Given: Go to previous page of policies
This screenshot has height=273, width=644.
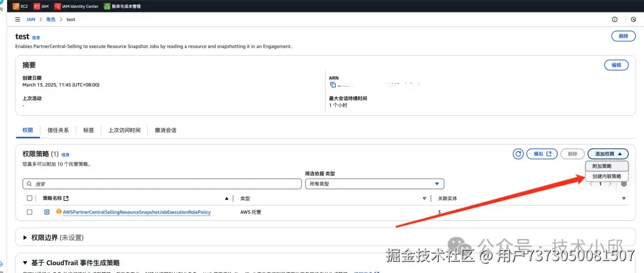Looking at the screenshot, I should tap(591, 184).
